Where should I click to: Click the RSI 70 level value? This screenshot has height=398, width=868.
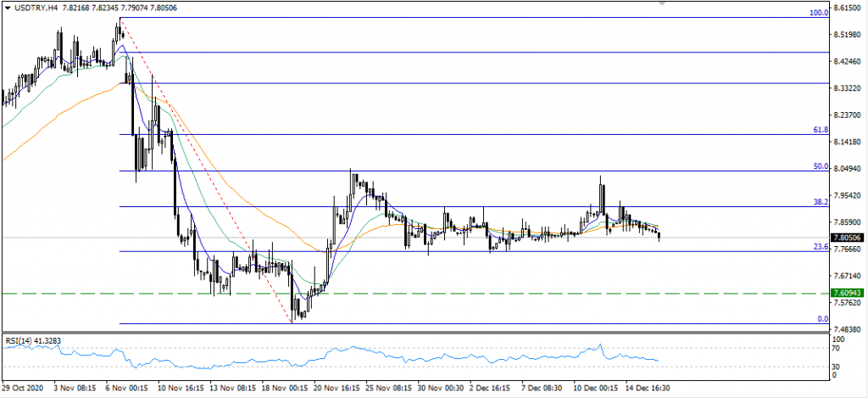click(x=838, y=348)
